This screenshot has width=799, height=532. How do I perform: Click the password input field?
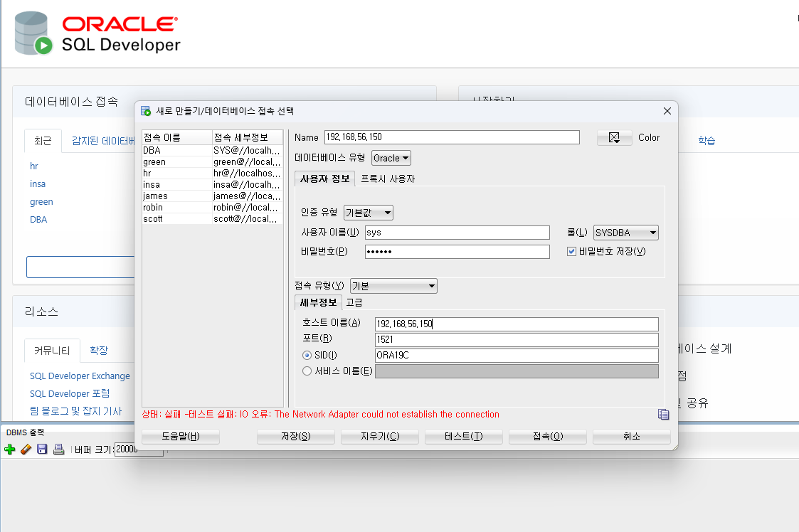point(457,252)
